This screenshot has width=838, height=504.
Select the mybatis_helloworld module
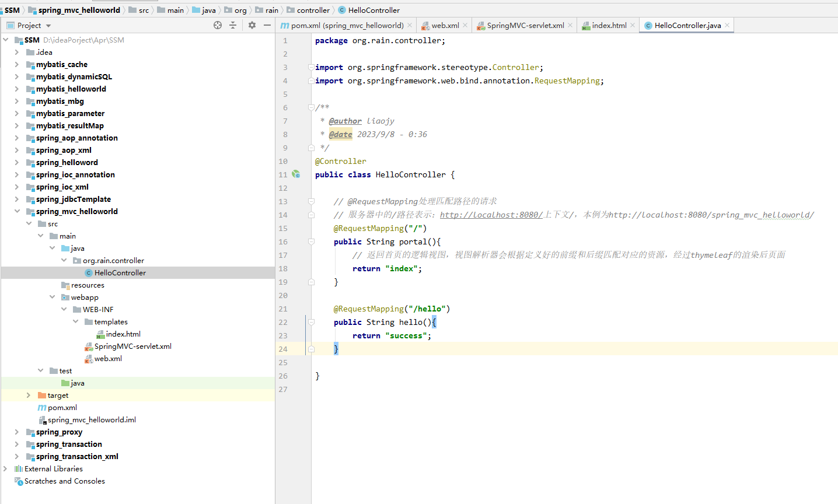(x=66, y=89)
